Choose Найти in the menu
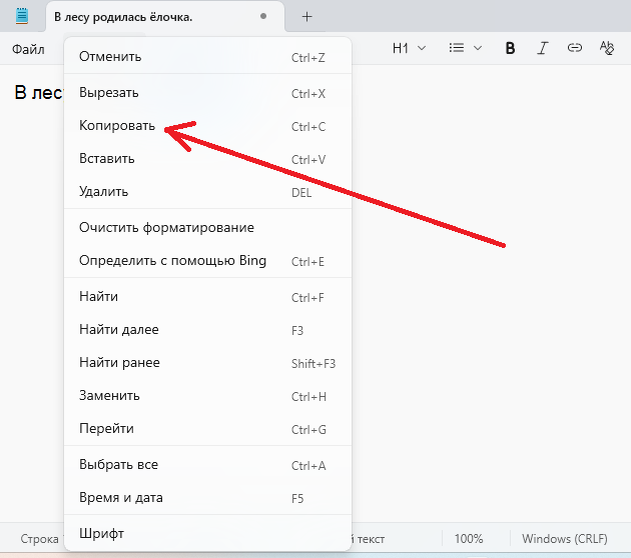The image size is (631, 558). tap(208, 297)
